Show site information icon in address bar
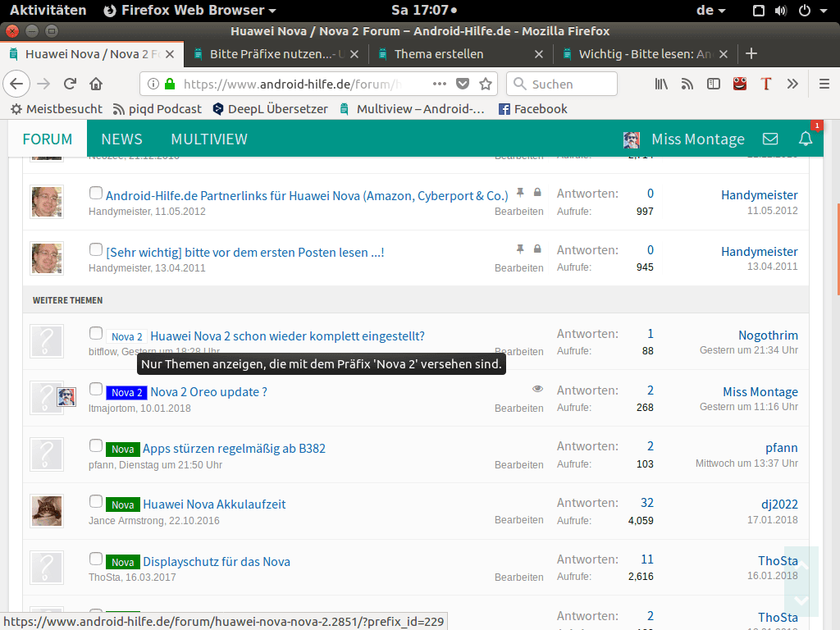The height and width of the screenshot is (630, 840). [153, 84]
